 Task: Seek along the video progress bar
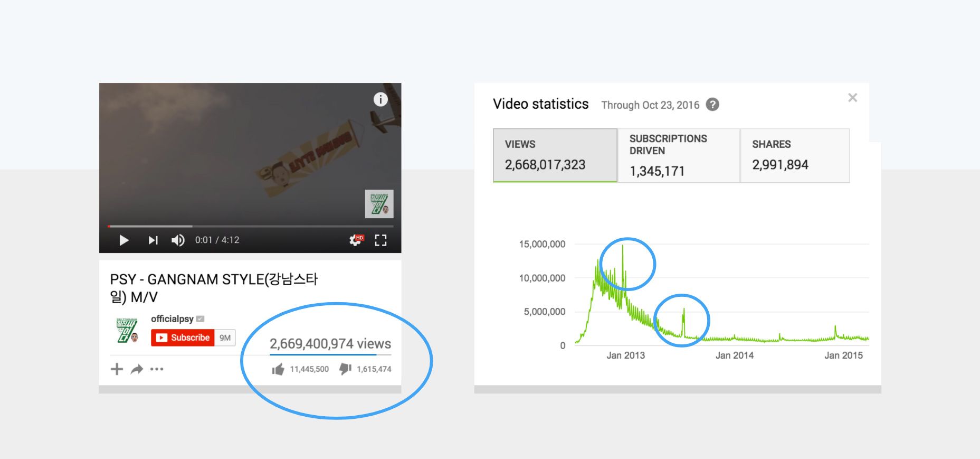tap(251, 226)
